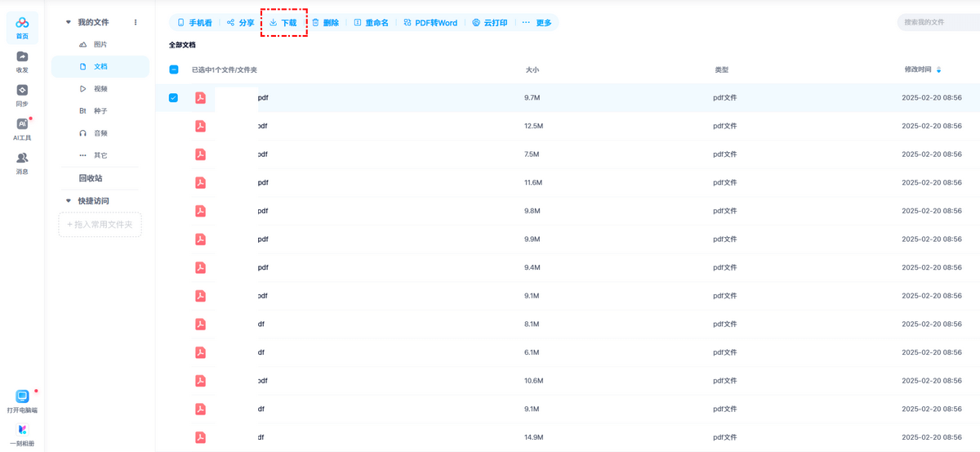Open the 首页 home icon
Image resolution: width=980 pixels, height=452 pixels.
point(22,28)
